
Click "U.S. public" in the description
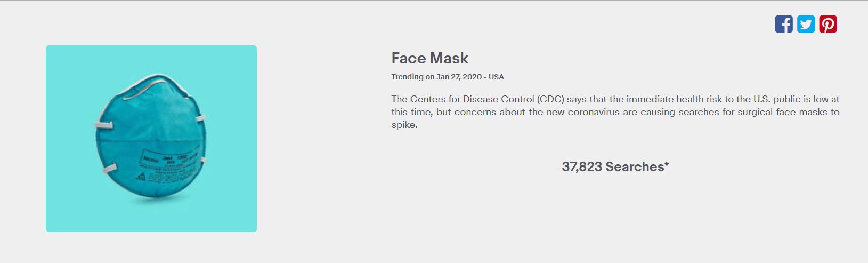(x=782, y=99)
